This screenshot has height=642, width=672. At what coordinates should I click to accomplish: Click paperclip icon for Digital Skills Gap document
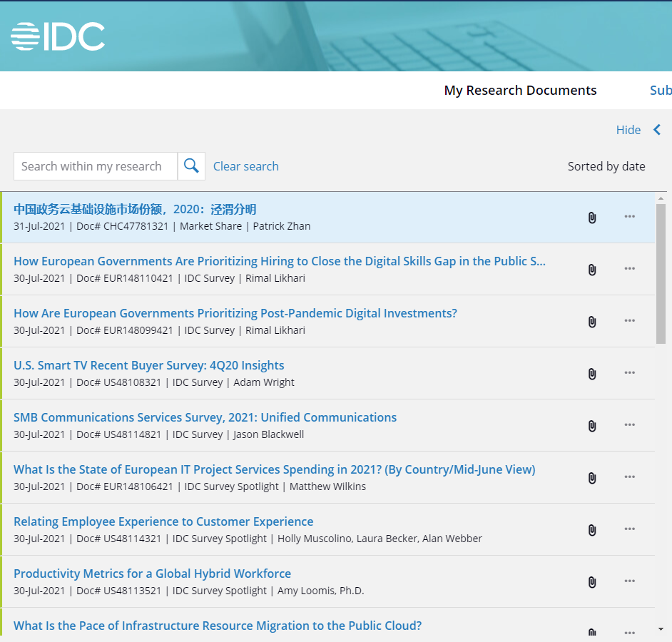tap(592, 270)
